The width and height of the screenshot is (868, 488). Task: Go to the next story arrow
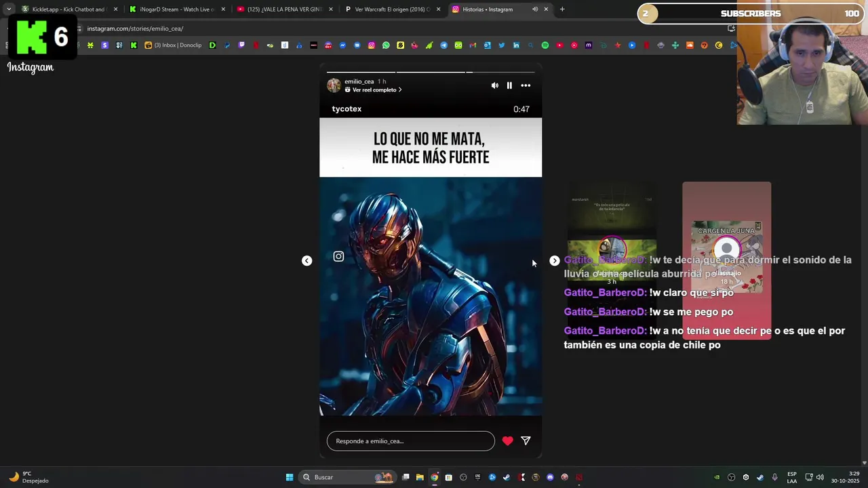click(x=555, y=261)
